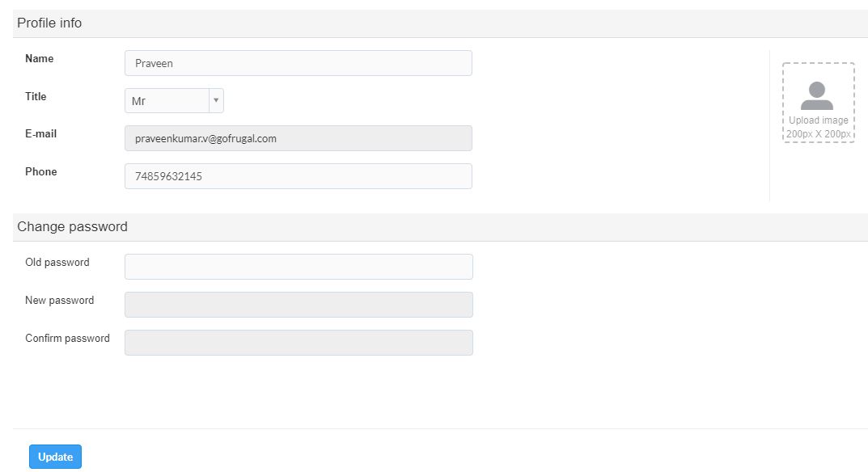Click the profile avatar placeholder icon
Image resolution: width=868 pixels, height=472 pixels.
coord(817,96)
